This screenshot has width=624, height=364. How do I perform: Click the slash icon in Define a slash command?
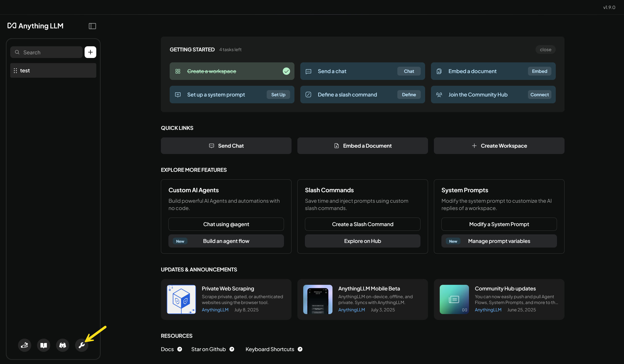click(x=308, y=95)
